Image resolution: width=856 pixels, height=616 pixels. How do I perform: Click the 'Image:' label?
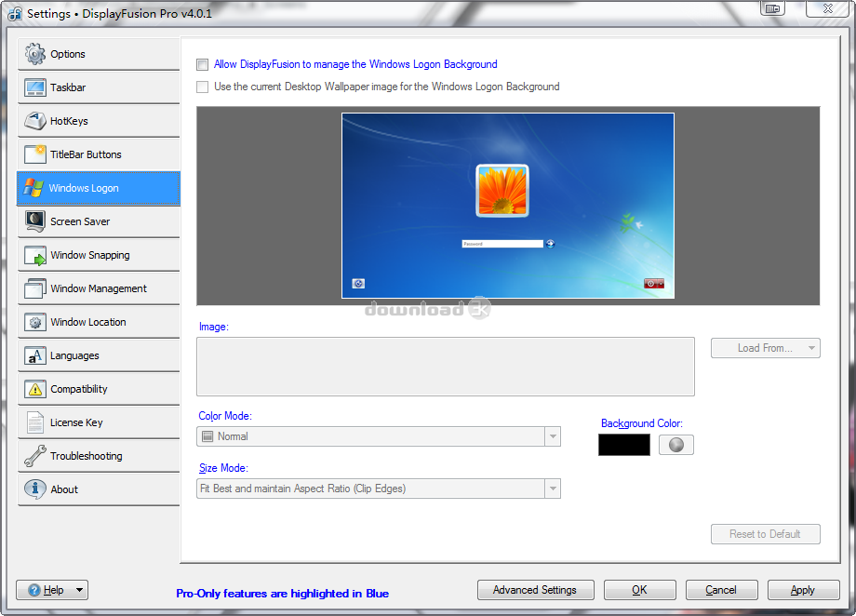pyautogui.click(x=213, y=327)
